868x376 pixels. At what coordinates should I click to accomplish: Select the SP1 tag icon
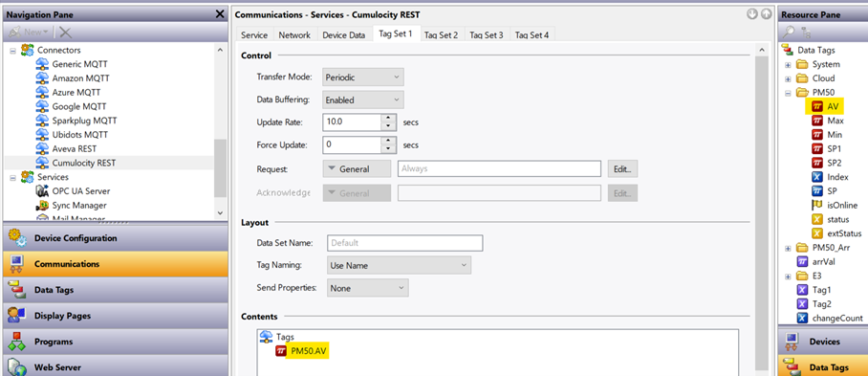pos(817,148)
